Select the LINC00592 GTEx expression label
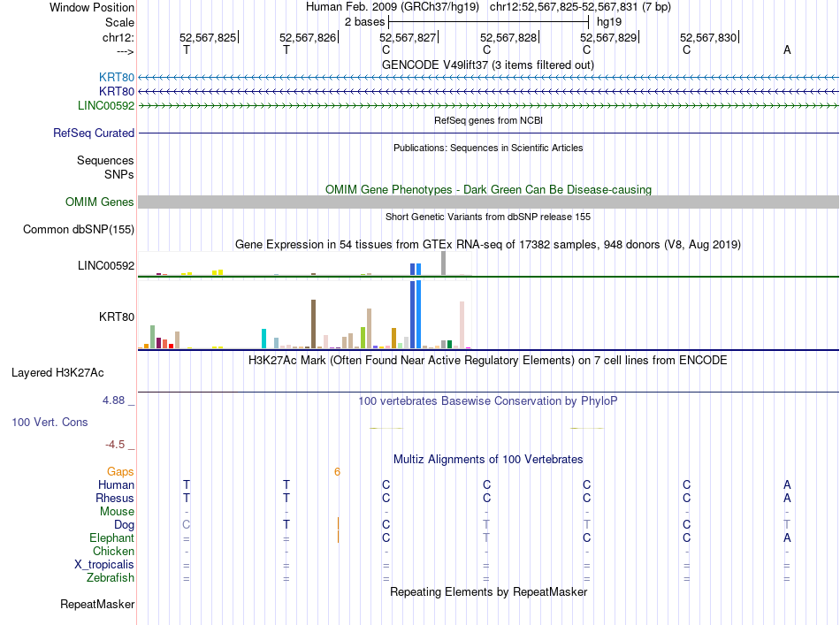Image resolution: width=840 pixels, height=625 pixels. 106,265
